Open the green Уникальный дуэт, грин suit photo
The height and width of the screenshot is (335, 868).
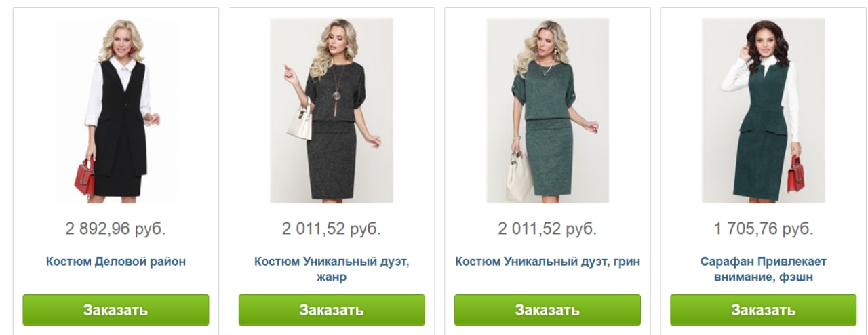pyautogui.click(x=547, y=111)
